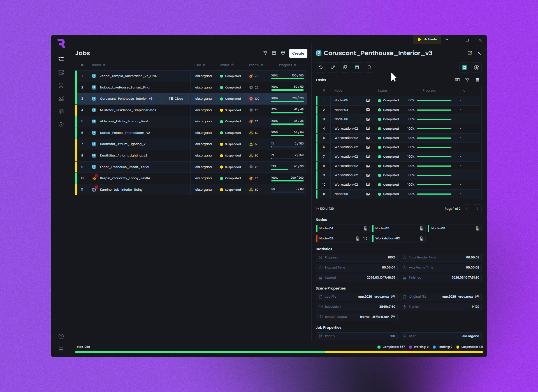
Task: Delete the job with the trash icon
Action: coord(369,67)
